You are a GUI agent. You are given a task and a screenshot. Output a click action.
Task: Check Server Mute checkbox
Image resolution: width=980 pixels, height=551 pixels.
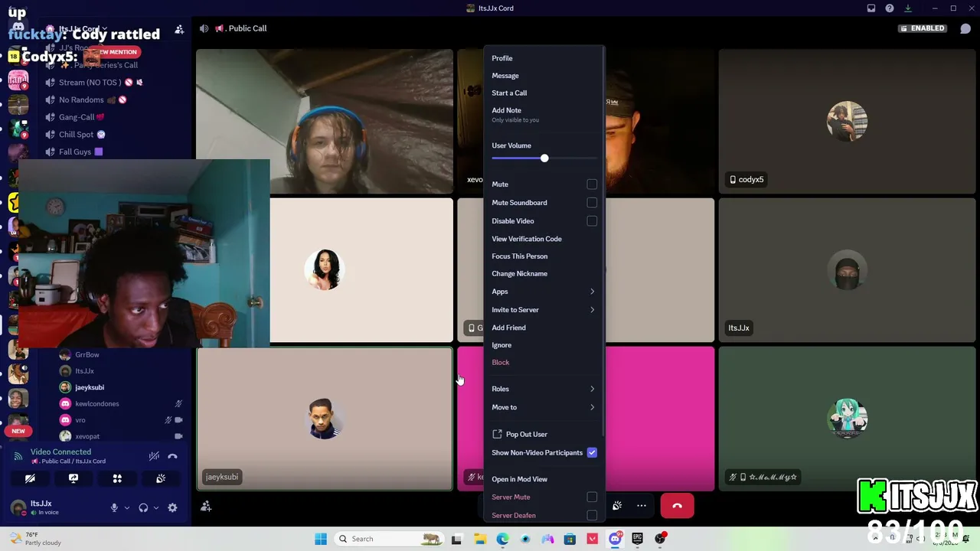[x=592, y=497]
